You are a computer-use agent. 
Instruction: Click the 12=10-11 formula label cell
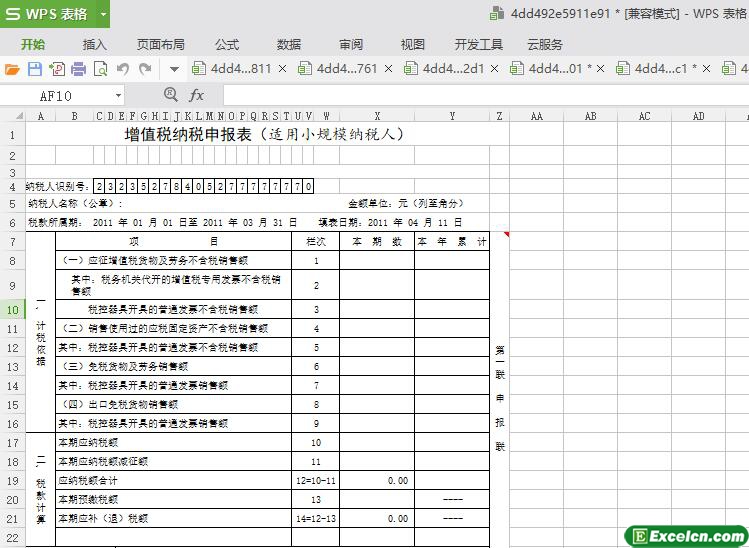pos(316,481)
